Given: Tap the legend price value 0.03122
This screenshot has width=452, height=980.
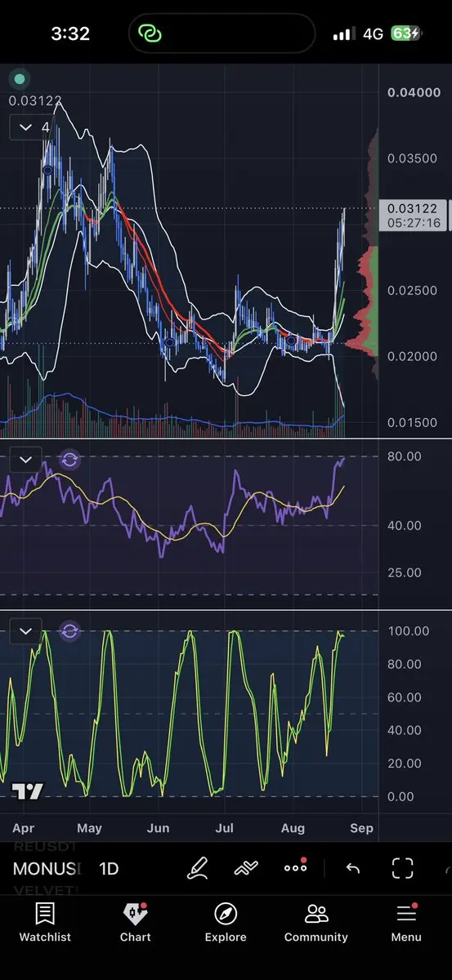Looking at the screenshot, I should click(x=35, y=100).
